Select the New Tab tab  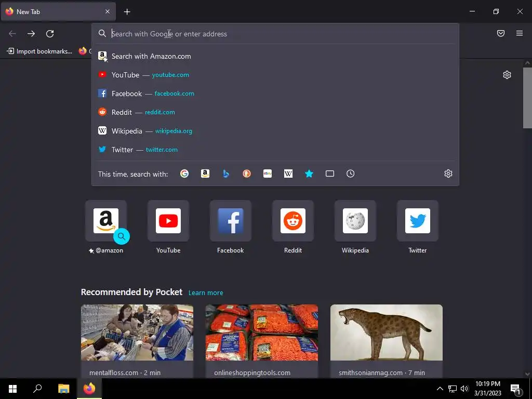pyautogui.click(x=58, y=11)
